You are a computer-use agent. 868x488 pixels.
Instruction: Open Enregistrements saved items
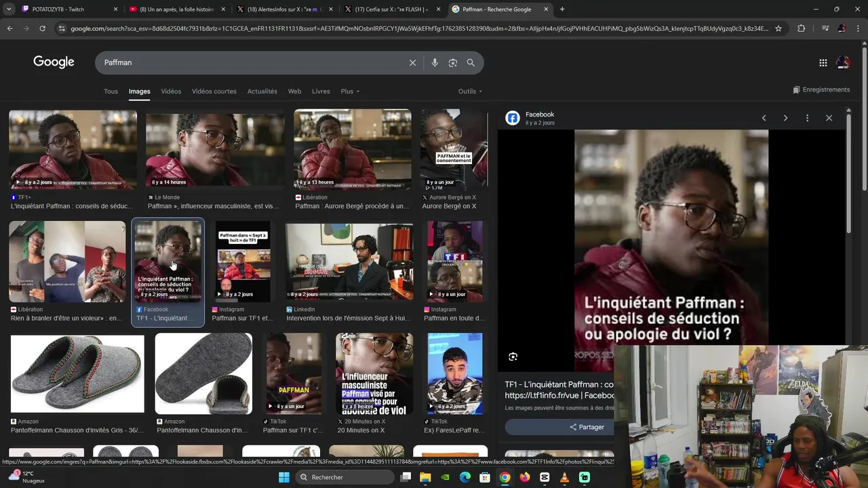pyautogui.click(x=821, y=89)
